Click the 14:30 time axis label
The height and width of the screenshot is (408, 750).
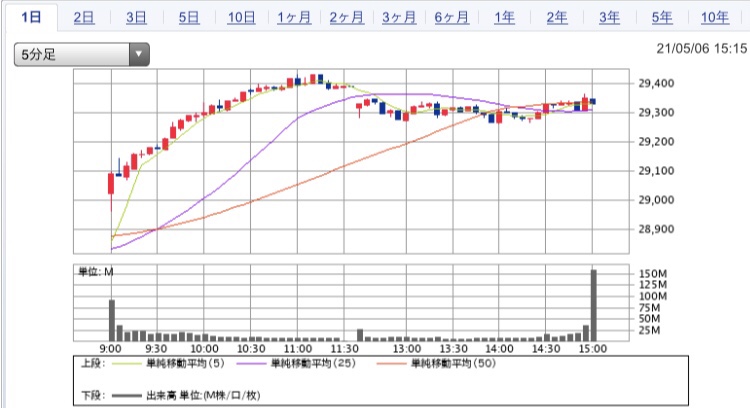tap(546, 349)
